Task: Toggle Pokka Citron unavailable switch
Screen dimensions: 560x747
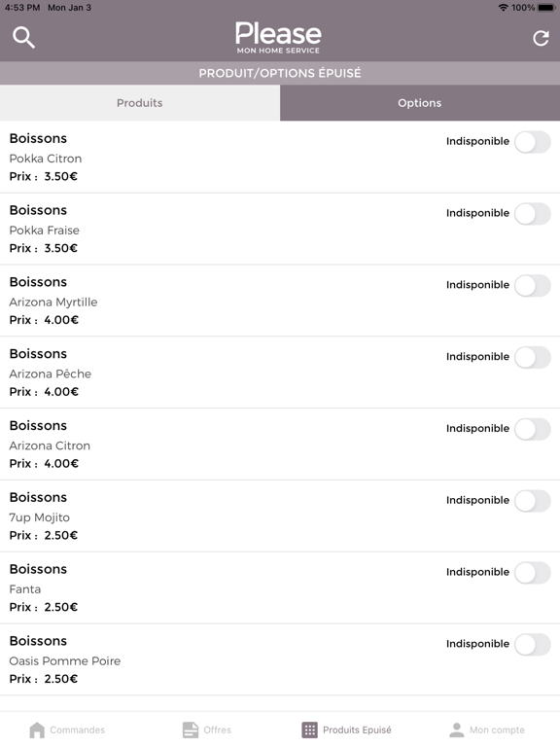Action: pyautogui.click(x=533, y=142)
